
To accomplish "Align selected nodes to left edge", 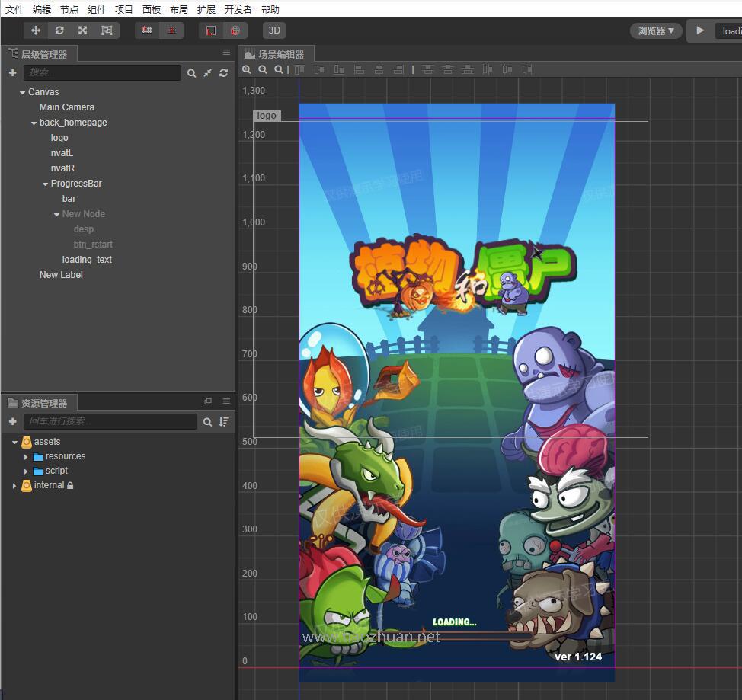I will [x=359, y=70].
